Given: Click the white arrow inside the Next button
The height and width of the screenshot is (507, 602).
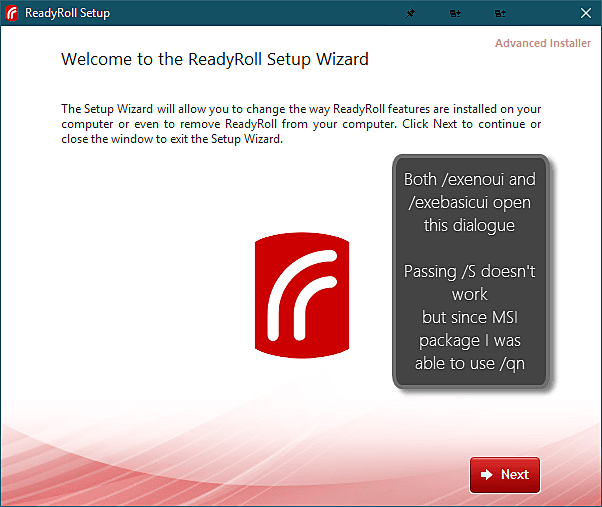Looking at the screenshot, I should pos(486,474).
